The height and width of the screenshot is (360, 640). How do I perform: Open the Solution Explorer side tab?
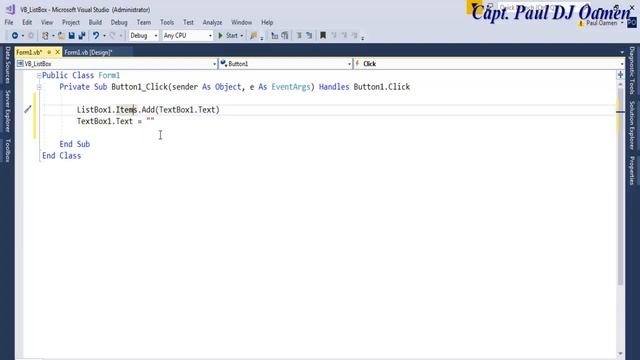[631, 125]
